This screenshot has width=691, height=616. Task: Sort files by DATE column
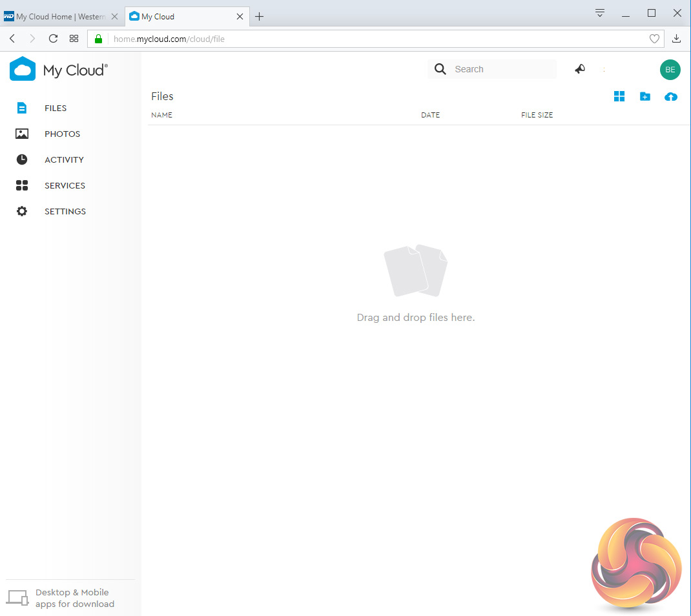(x=430, y=115)
